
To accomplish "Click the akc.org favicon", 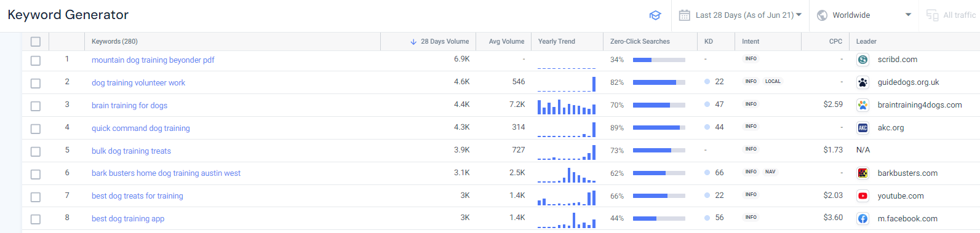I will point(862,128).
